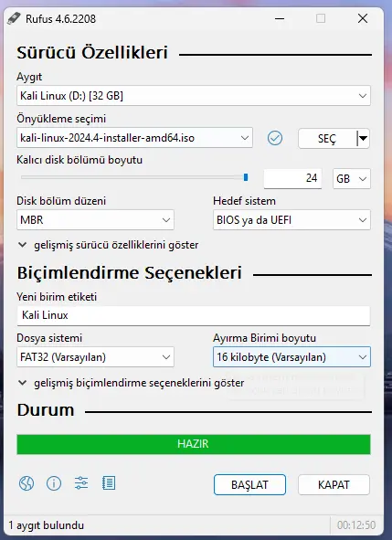Click the 'Sürücü Özellikleri' heading

point(92,53)
